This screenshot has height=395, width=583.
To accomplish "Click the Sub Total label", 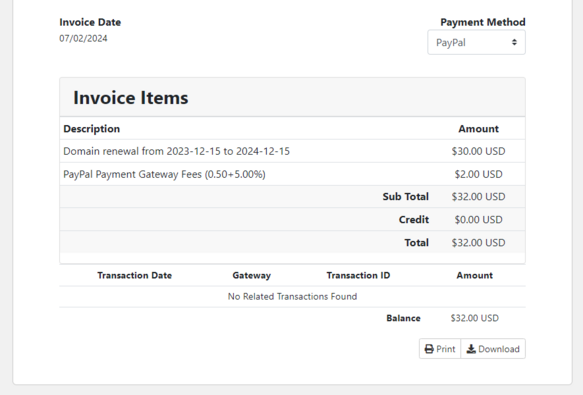I will (406, 196).
